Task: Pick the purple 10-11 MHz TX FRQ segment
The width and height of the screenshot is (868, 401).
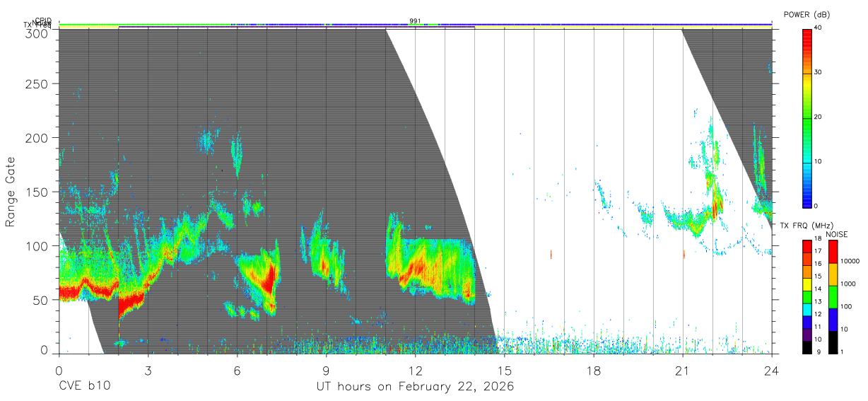Action: point(807,333)
